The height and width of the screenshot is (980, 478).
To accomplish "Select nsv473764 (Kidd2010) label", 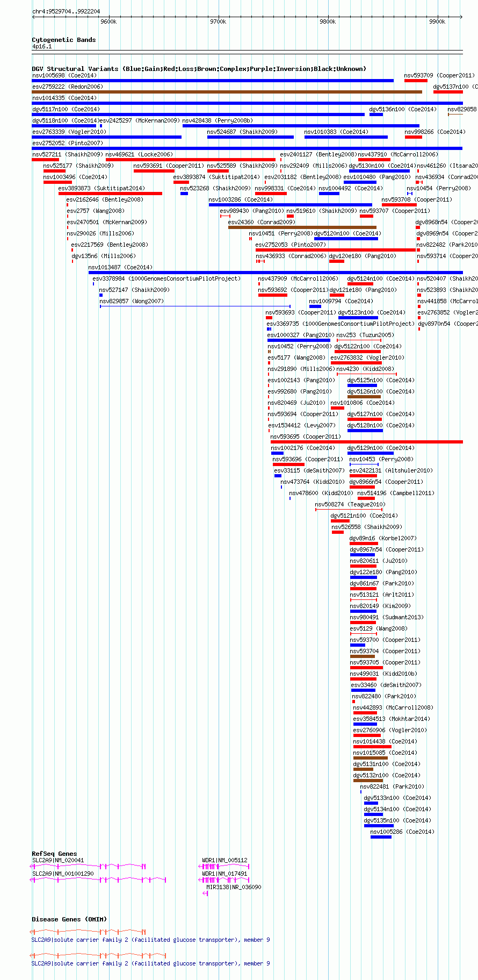I will coord(313,482).
